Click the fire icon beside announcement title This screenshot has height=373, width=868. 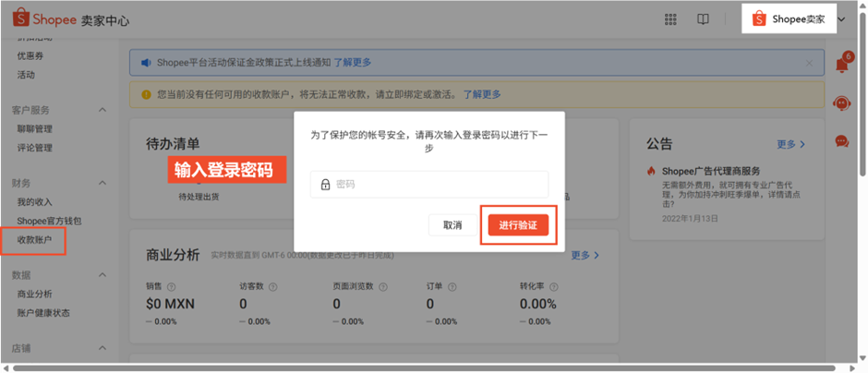652,171
